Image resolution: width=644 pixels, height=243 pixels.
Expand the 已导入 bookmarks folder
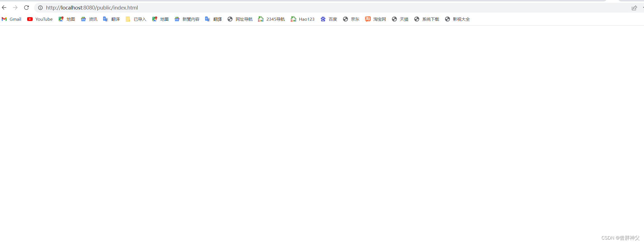[136, 19]
